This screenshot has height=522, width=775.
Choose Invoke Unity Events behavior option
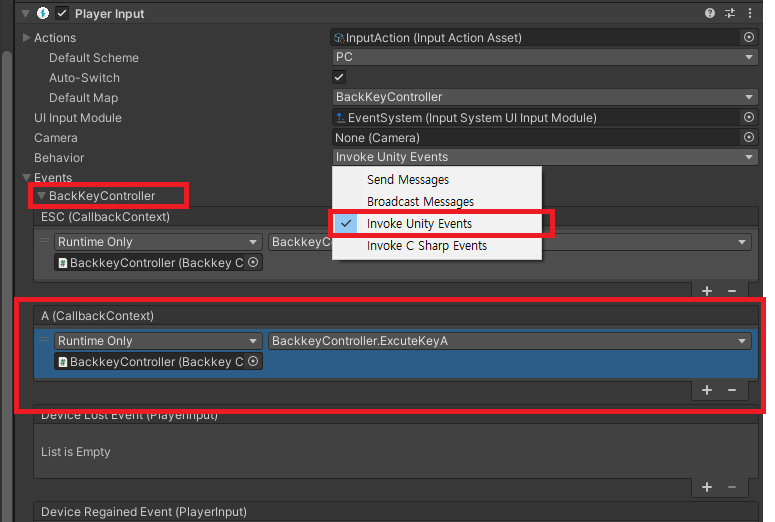437,223
